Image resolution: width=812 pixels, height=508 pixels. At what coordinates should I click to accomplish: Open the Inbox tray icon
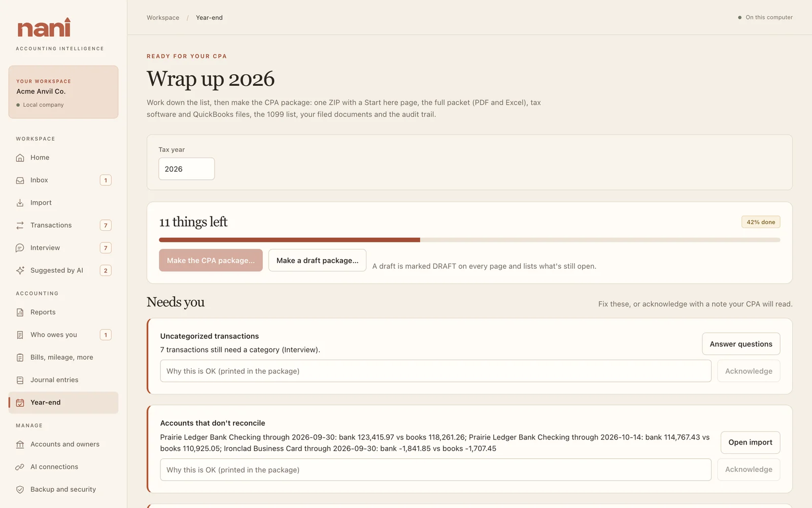coord(20,180)
